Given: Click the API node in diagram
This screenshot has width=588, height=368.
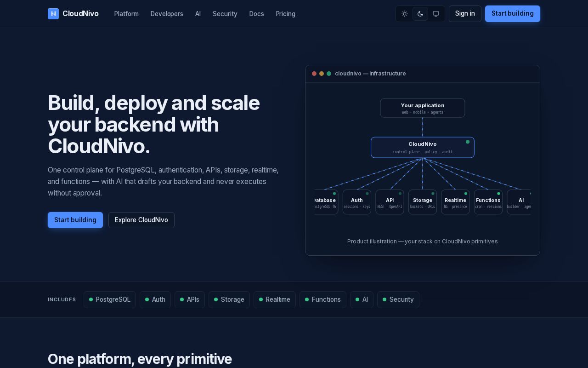Looking at the screenshot, I should click(390, 202).
